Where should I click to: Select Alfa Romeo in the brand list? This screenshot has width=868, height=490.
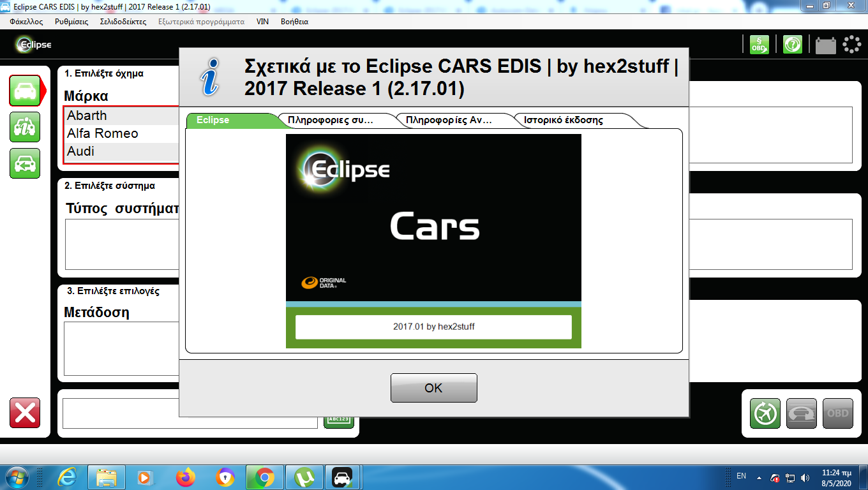[x=123, y=133]
